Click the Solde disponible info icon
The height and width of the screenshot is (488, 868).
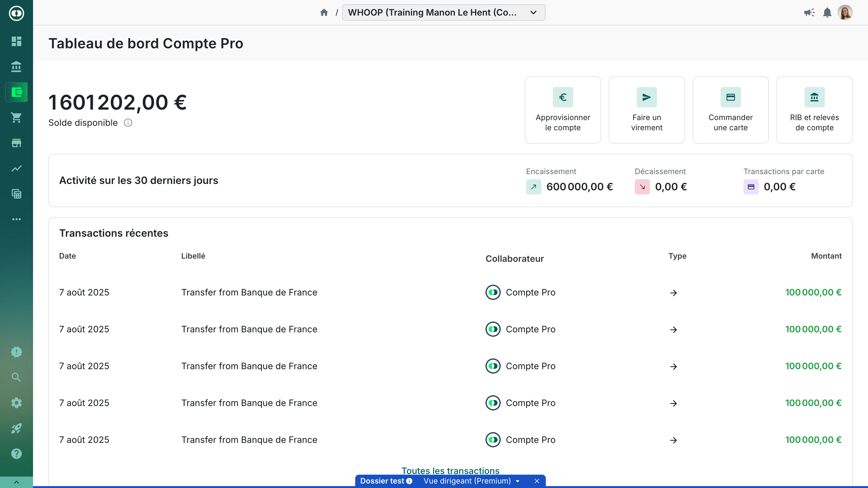point(128,123)
